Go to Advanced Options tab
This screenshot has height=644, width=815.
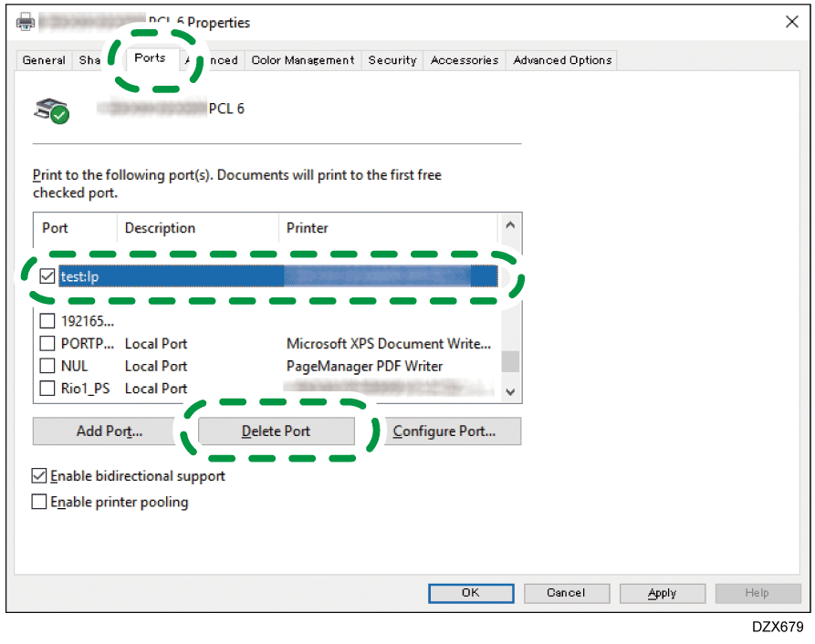click(562, 60)
